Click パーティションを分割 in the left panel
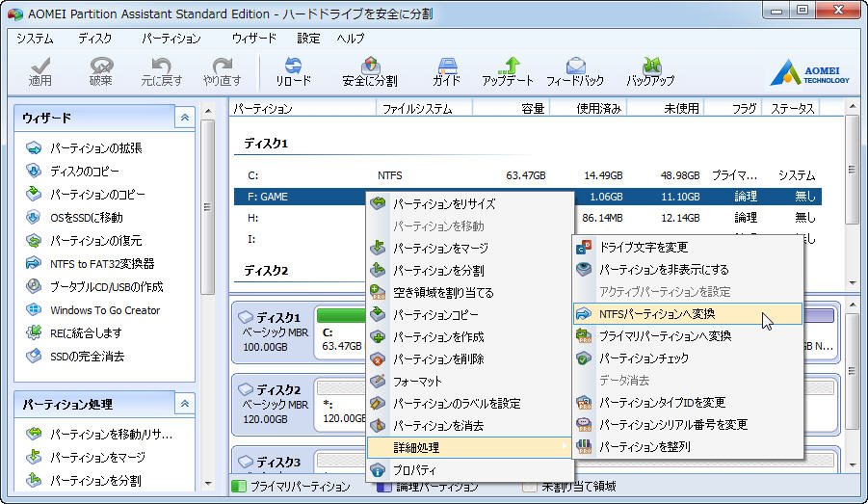This screenshot has height=504, width=868. (x=83, y=481)
